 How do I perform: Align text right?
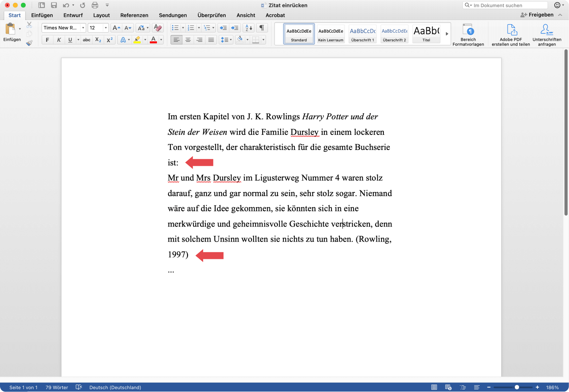(199, 40)
